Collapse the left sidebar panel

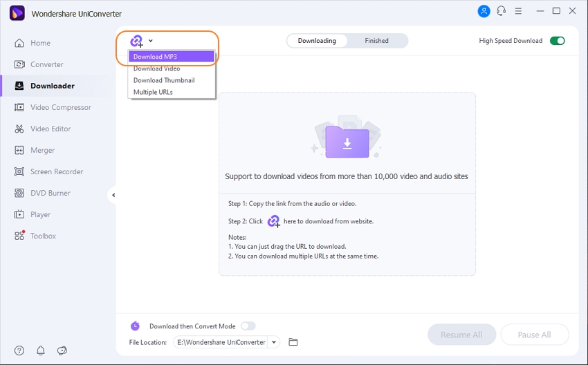[113, 195]
